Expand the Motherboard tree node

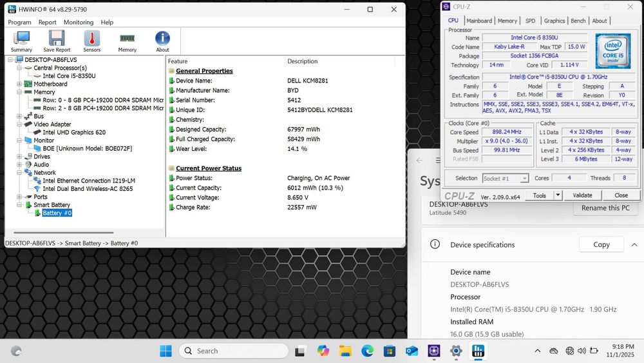click(x=19, y=84)
